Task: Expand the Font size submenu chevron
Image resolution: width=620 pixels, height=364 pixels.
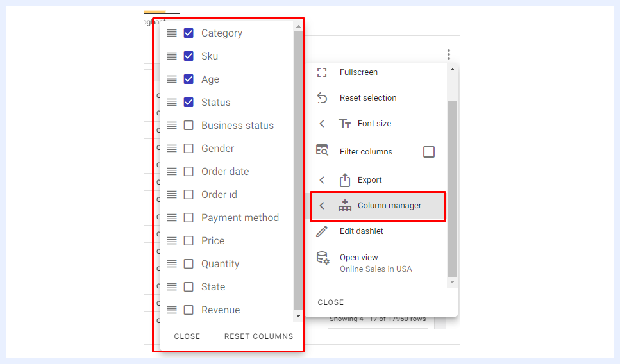Action: (322, 124)
